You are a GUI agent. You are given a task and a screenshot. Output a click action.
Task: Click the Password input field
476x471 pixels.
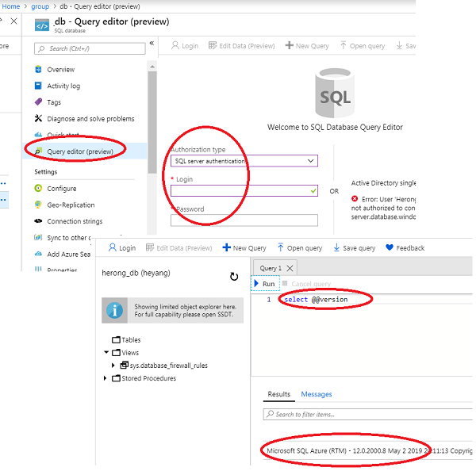244,220
